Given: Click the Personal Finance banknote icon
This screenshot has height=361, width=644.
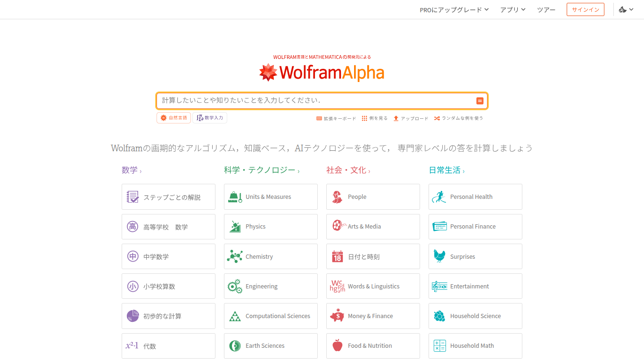Looking at the screenshot, I should pos(439,226).
